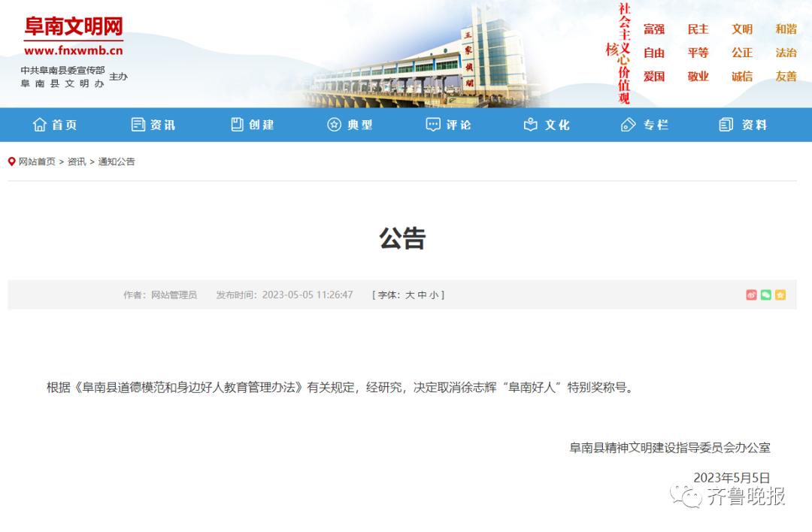The width and height of the screenshot is (812, 532).
Task: Click the 公告 article title
Action: 402,238
